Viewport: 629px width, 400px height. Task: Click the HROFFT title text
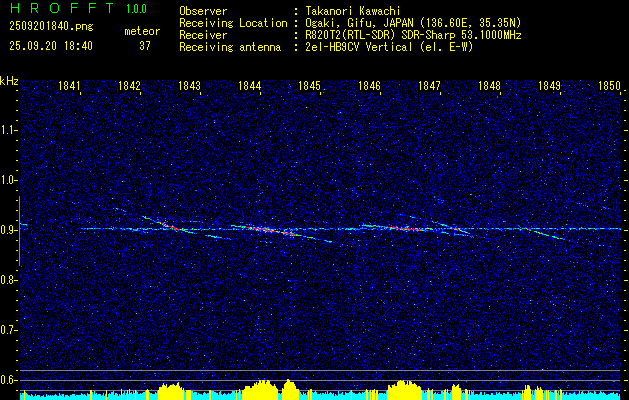[62, 8]
